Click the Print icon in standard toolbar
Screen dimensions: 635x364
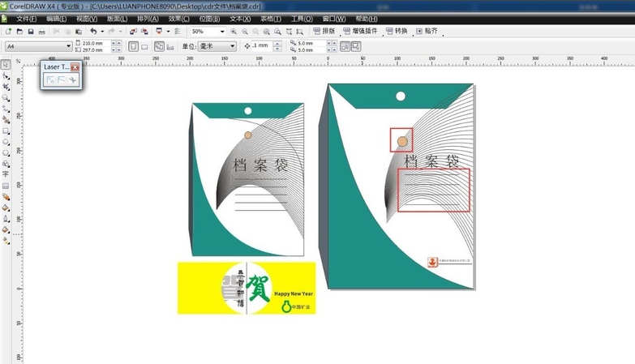click(42, 32)
